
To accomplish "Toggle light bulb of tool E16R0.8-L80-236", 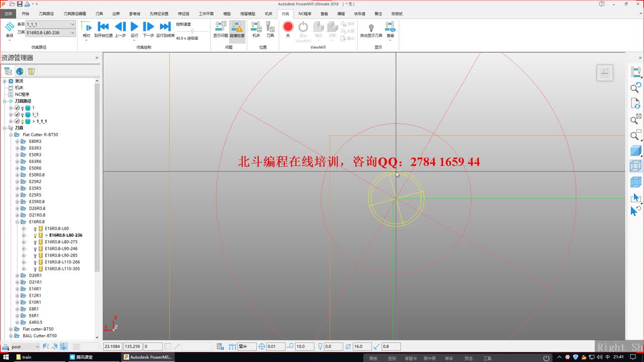I will coord(35,235).
